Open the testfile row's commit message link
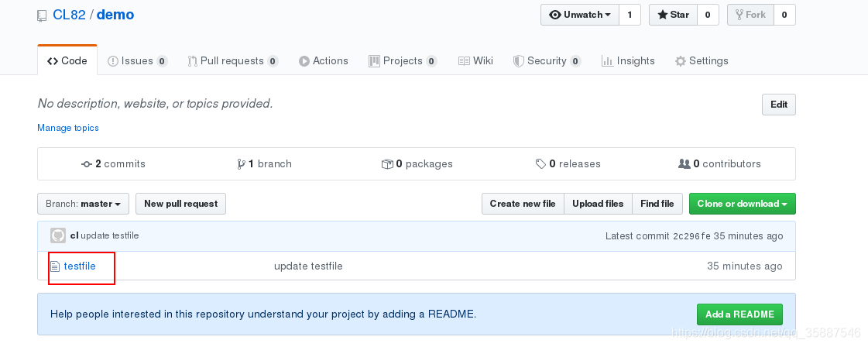Screen dimensions: 868x347 click(308, 266)
